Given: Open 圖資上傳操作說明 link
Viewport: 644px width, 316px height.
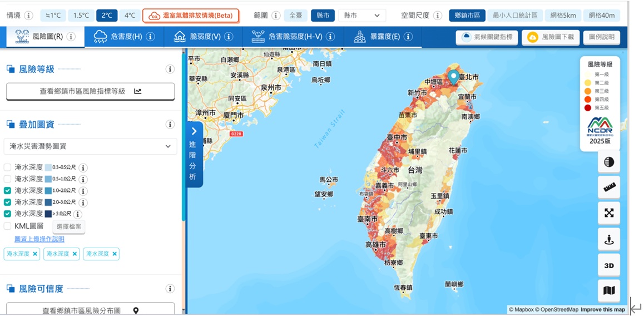Looking at the screenshot, I should (39, 239).
